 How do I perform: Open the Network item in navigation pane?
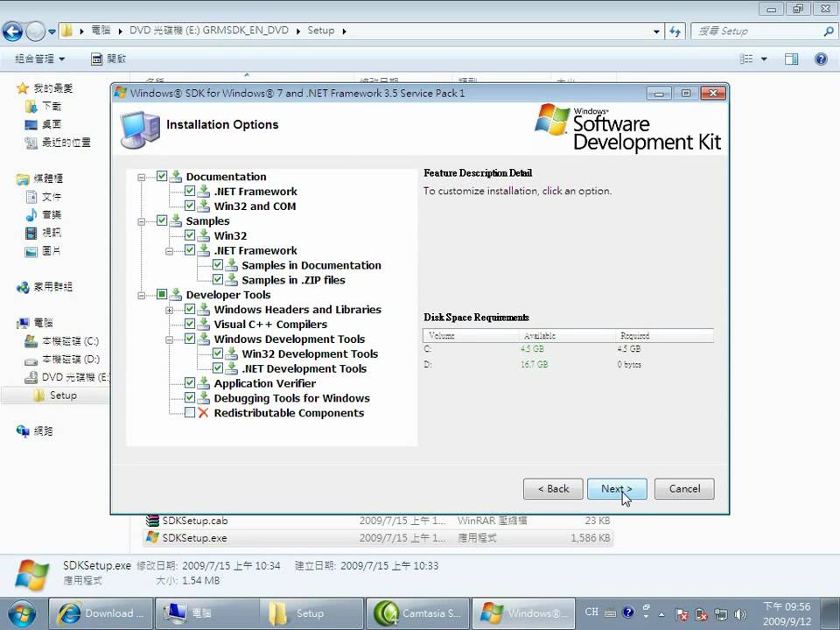coord(35,431)
